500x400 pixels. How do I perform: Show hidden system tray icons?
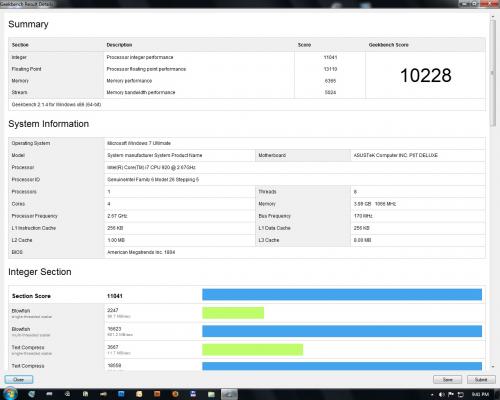(432, 395)
